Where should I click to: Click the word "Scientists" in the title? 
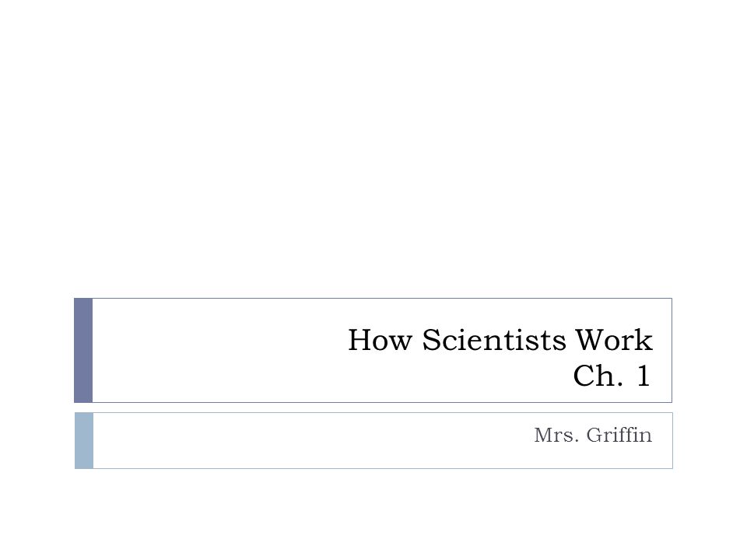[x=494, y=340]
